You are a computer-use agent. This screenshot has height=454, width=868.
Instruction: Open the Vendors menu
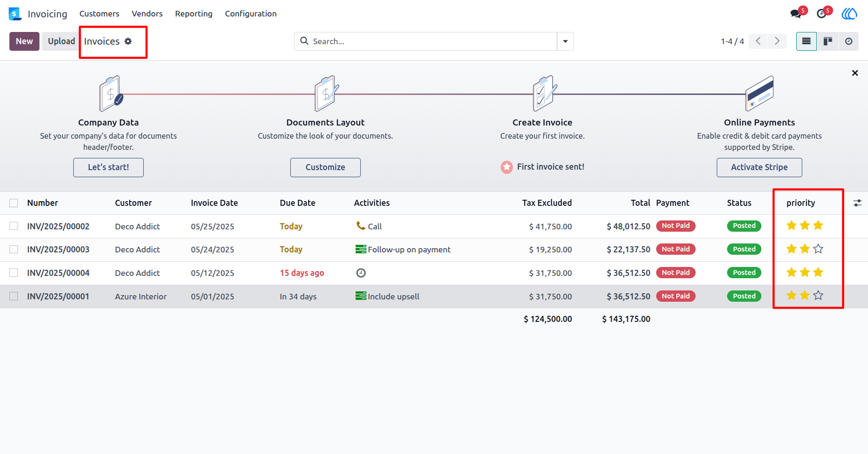pyautogui.click(x=147, y=14)
